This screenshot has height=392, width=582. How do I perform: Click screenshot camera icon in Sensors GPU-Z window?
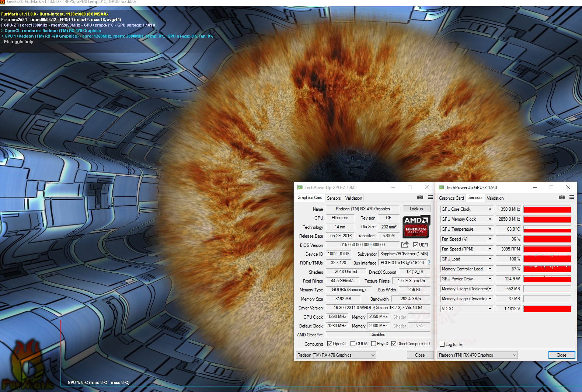(x=562, y=197)
